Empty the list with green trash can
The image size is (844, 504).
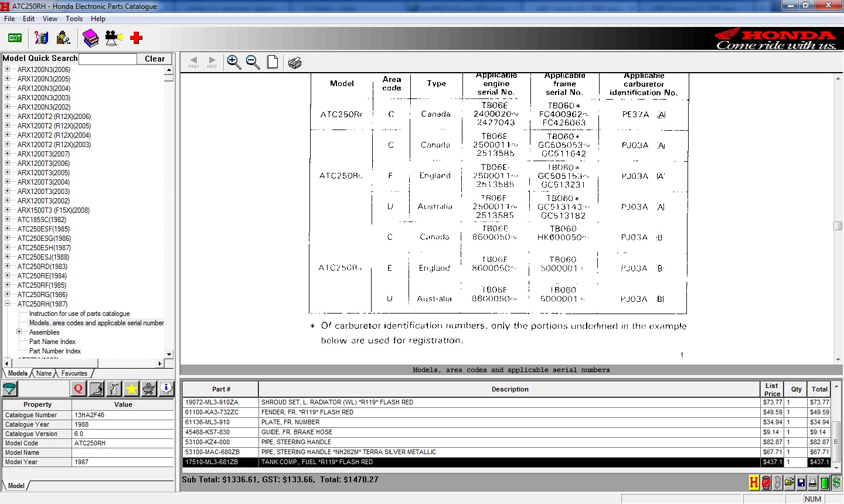click(x=825, y=483)
